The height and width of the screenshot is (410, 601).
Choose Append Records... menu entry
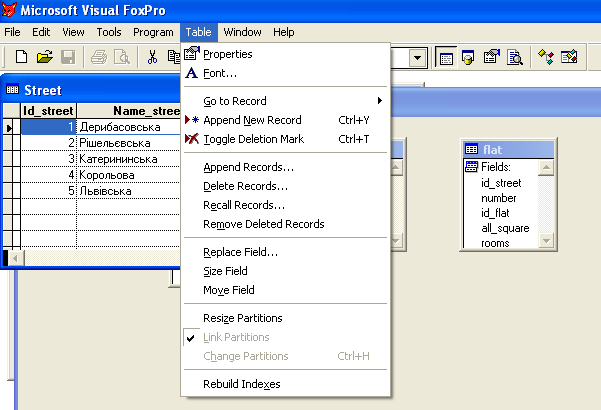tap(286, 167)
